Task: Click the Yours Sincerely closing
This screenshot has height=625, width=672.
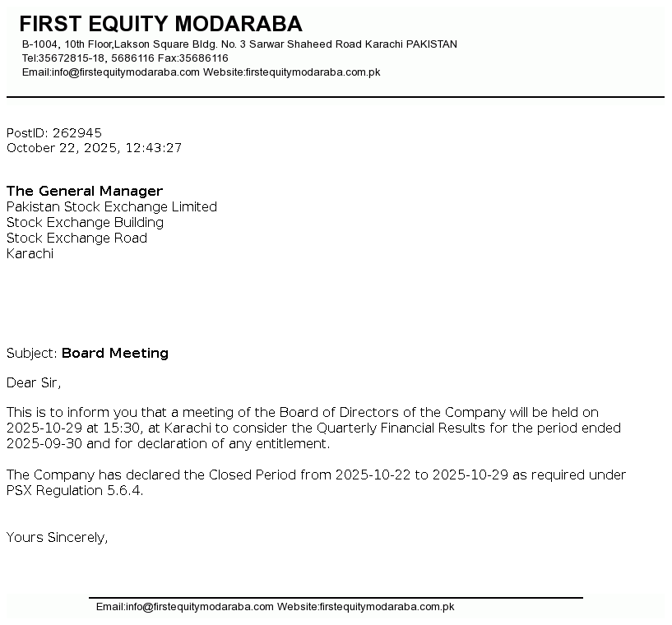Action: 58,537
